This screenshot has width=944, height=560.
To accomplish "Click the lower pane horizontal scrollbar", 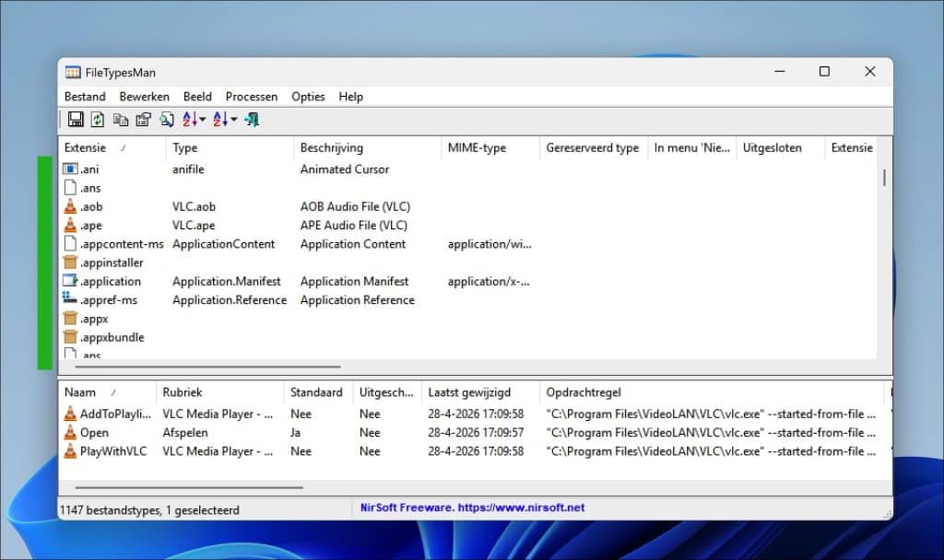I will click(x=189, y=488).
